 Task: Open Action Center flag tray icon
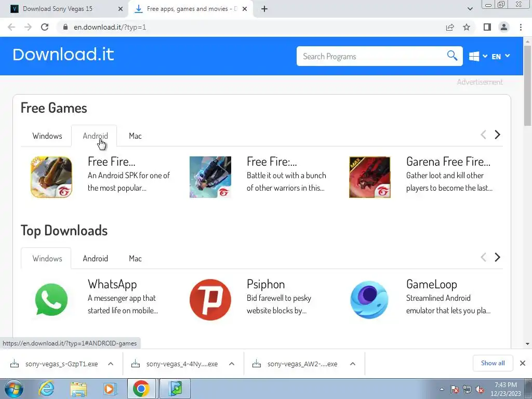tap(455, 389)
